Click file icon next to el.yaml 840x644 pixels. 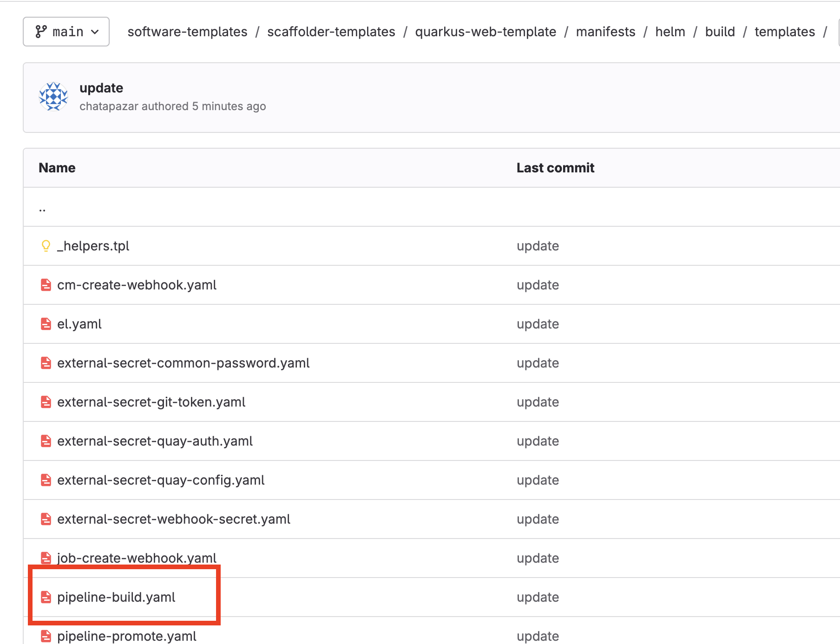click(46, 324)
